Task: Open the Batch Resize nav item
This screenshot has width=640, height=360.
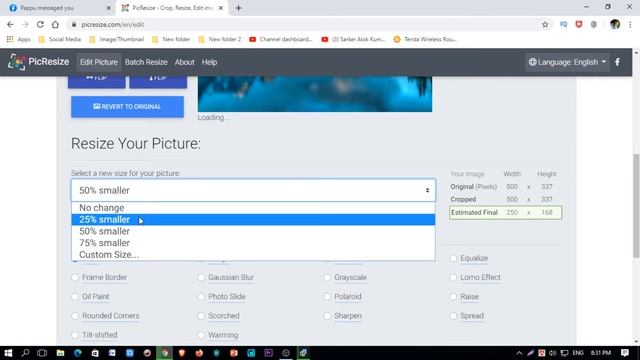Action: coord(146,62)
